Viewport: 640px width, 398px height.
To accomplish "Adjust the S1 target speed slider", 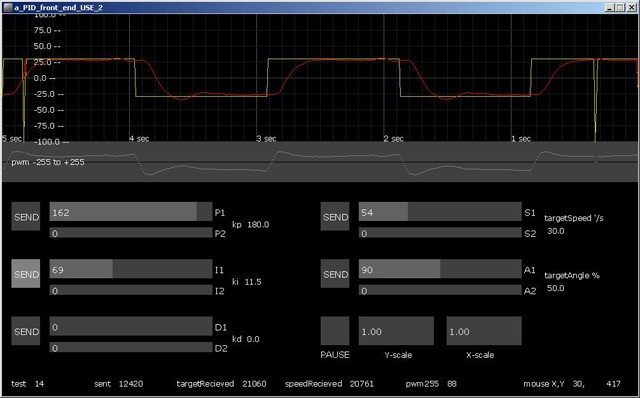I will [x=440, y=212].
